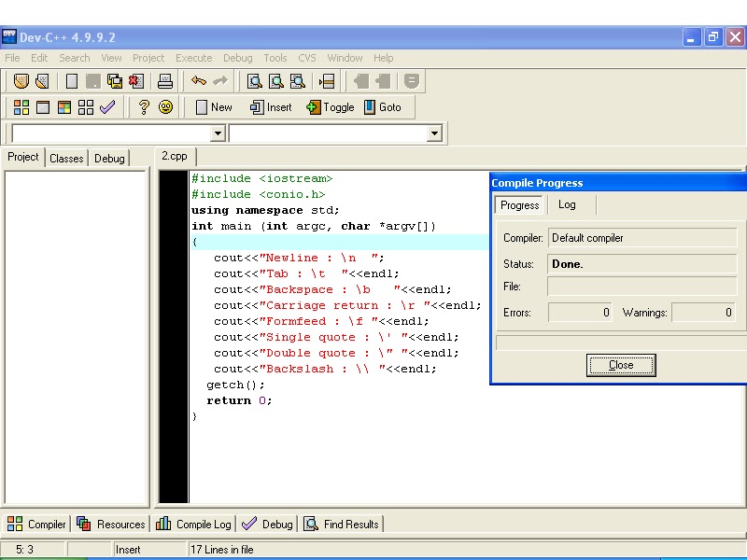Viewport: 747px width, 560px height.
Task: Click the Save All icon
Action: coord(115,81)
